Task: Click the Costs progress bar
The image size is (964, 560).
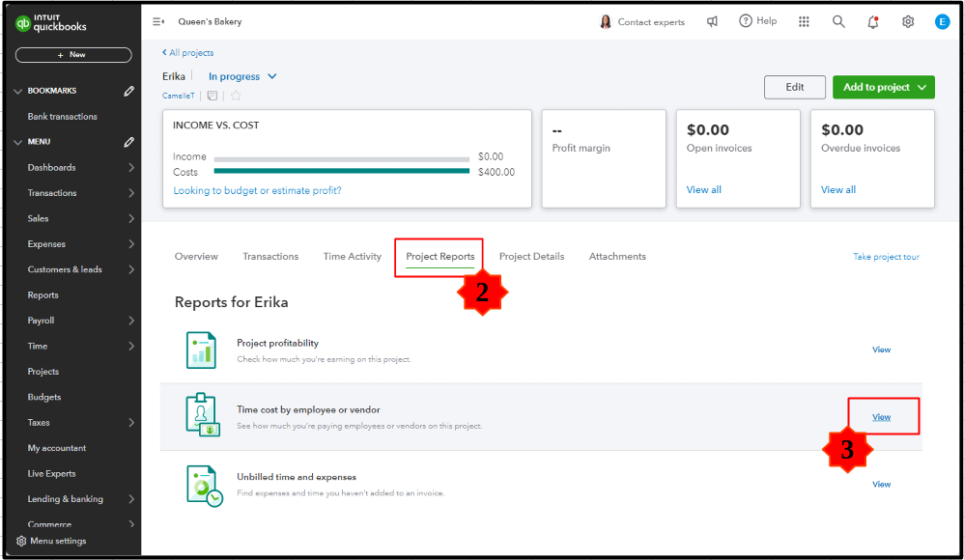Action: tap(342, 172)
